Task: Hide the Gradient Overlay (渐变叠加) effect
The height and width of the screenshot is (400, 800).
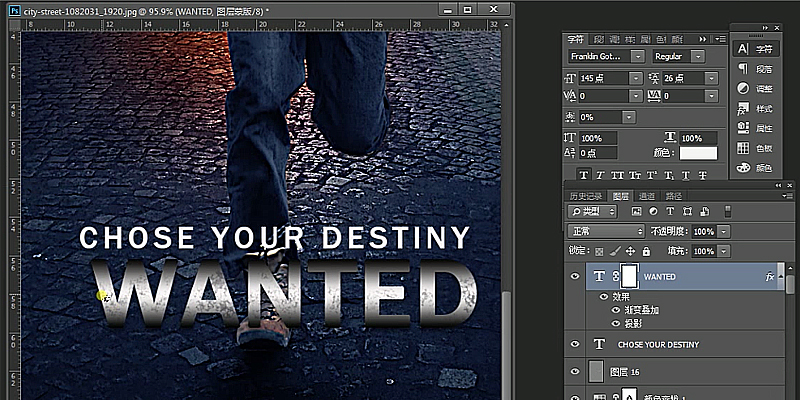Action: [615, 310]
